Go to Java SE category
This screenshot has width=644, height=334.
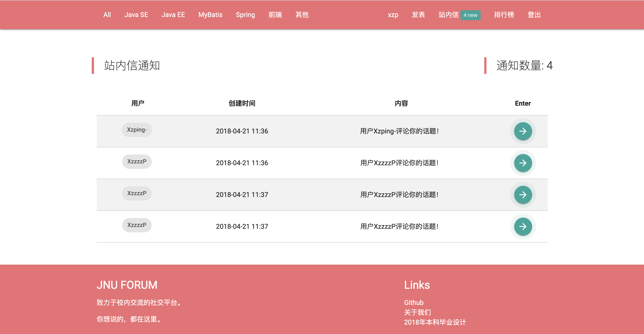point(136,15)
